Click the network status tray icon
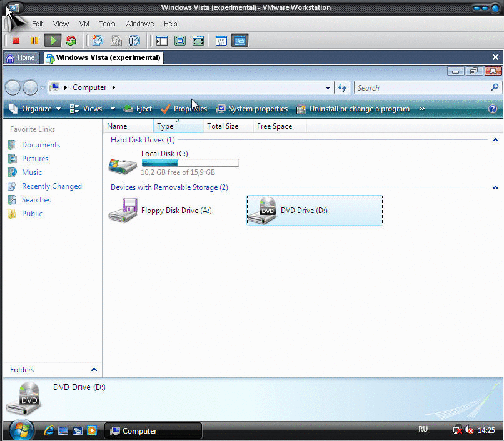 tap(457, 429)
